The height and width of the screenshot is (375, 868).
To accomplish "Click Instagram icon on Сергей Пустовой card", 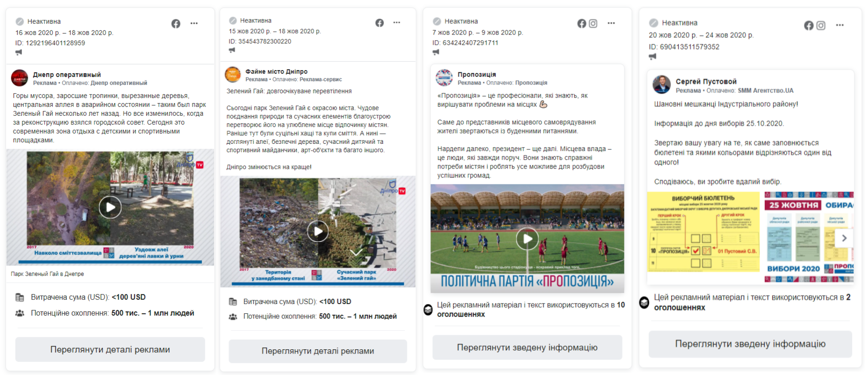I will [821, 25].
